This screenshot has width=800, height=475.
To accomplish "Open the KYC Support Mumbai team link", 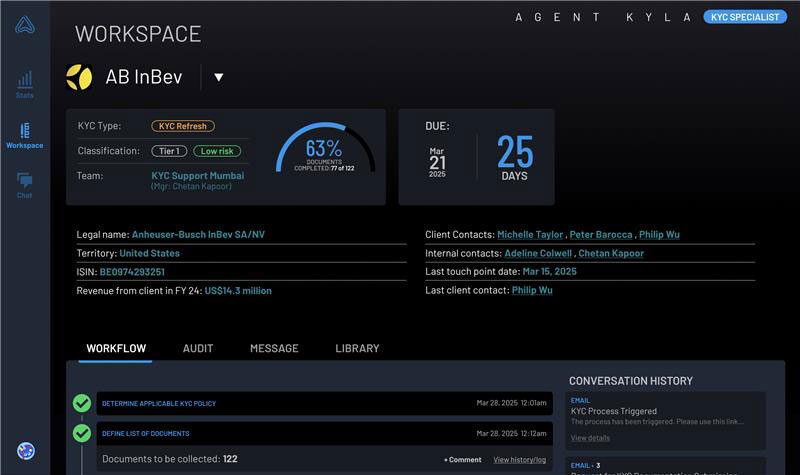I will click(x=197, y=175).
